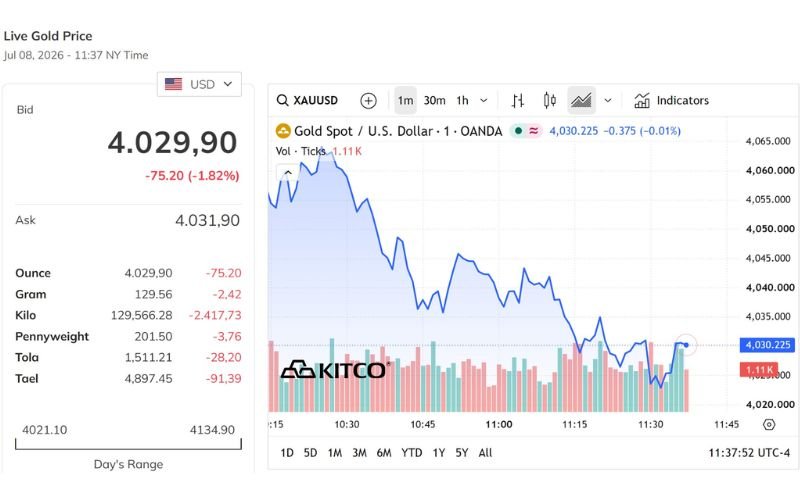
Task: Expand chart style options chevron
Action: tap(608, 101)
